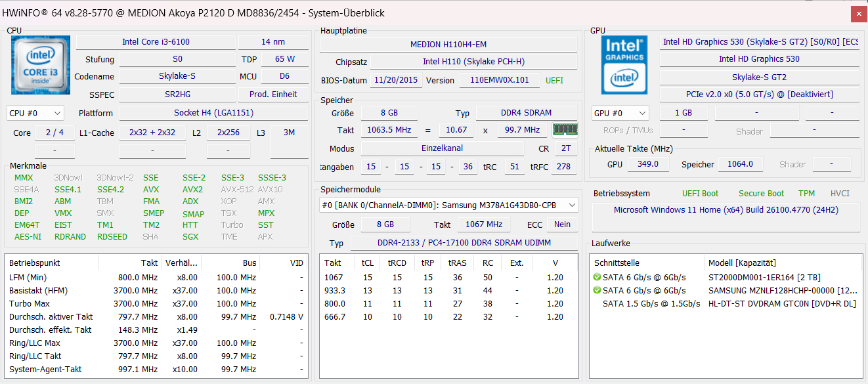The height and width of the screenshot is (384, 868).
Task: Select the LFM (Min) operating point row
Action: 156,278
